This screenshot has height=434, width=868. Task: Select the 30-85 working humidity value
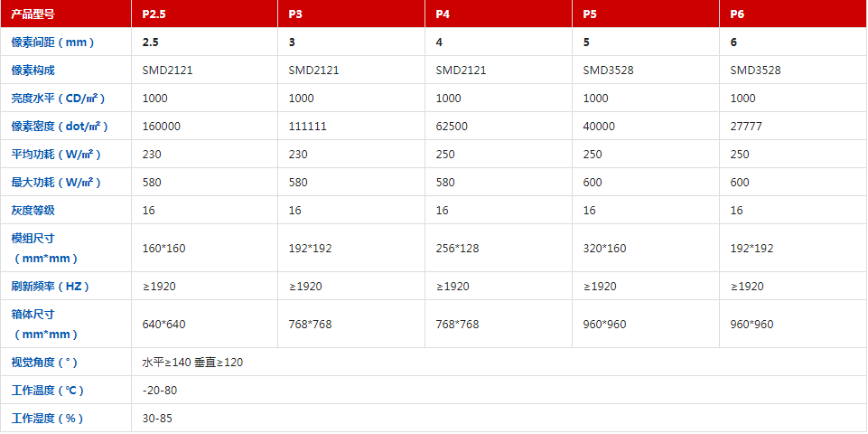pyautogui.click(x=157, y=419)
